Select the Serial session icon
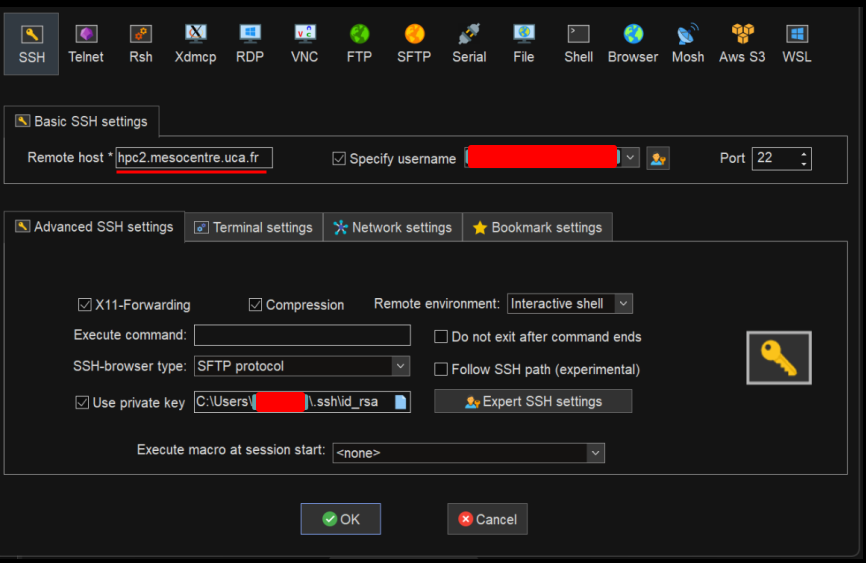Screen dimensions: 866x563 point(469,44)
